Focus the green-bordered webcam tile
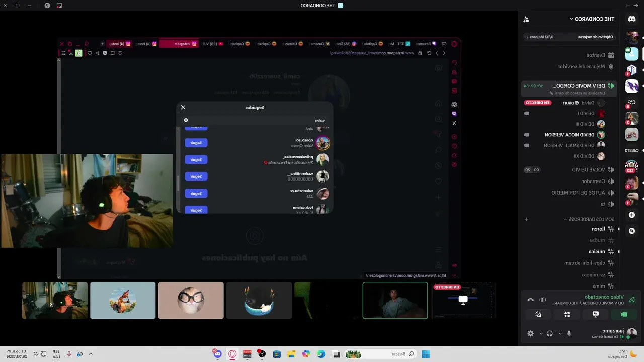The height and width of the screenshot is (362, 644). [395, 300]
